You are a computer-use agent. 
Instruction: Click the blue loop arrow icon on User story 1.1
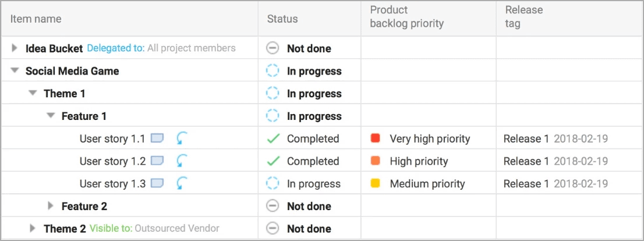click(x=182, y=139)
